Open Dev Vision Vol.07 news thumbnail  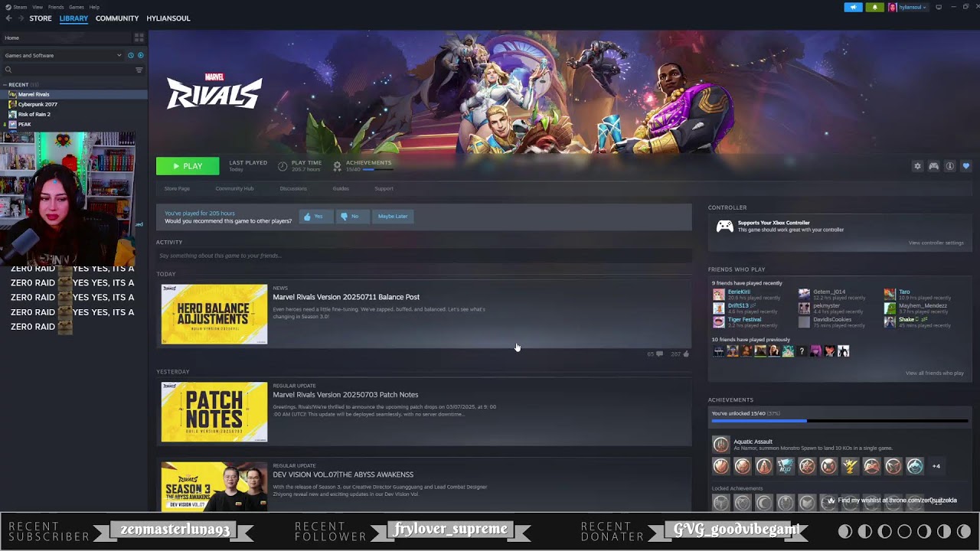214,486
